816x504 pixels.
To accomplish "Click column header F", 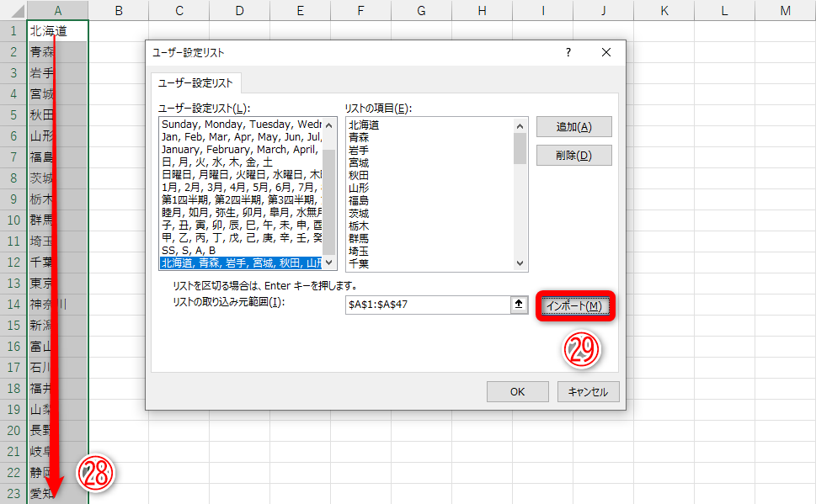I will [360, 9].
